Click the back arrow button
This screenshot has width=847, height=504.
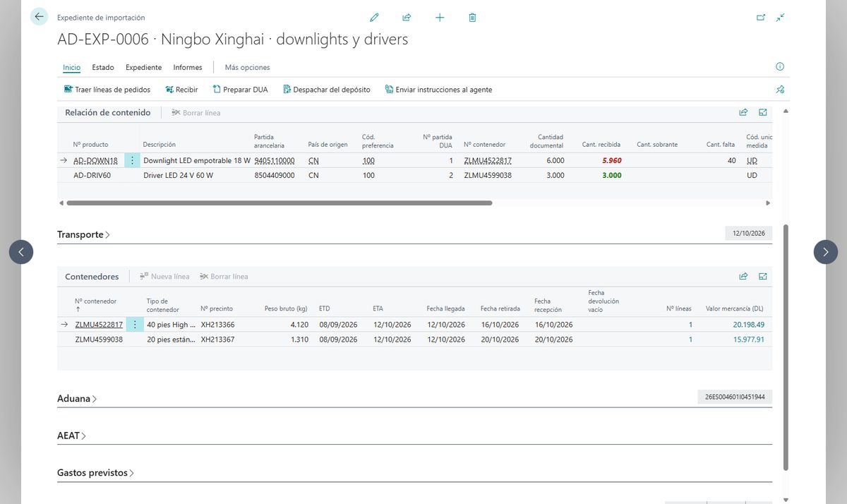(x=39, y=16)
